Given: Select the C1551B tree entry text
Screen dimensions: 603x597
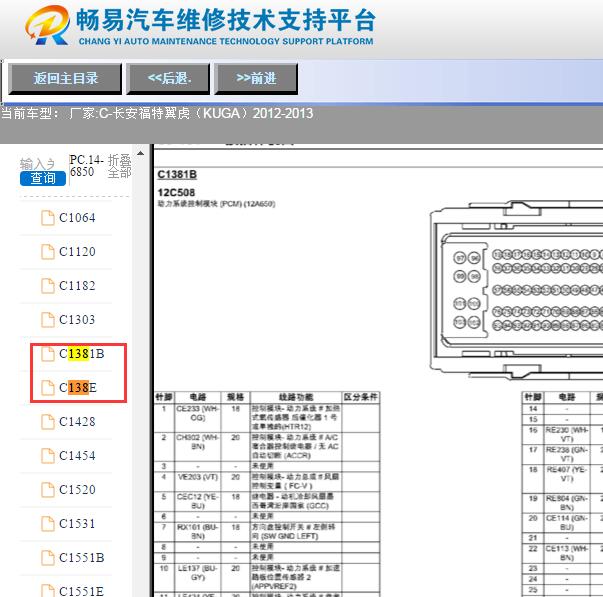Looking at the screenshot, I should pos(82,558).
